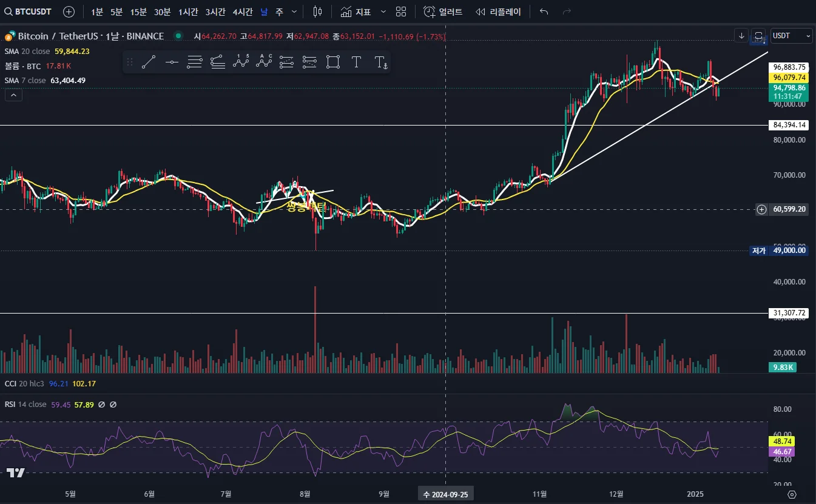Expand the timeframe interval dropdown
Image resolution: width=816 pixels, height=504 pixels.
pos(294,12)
